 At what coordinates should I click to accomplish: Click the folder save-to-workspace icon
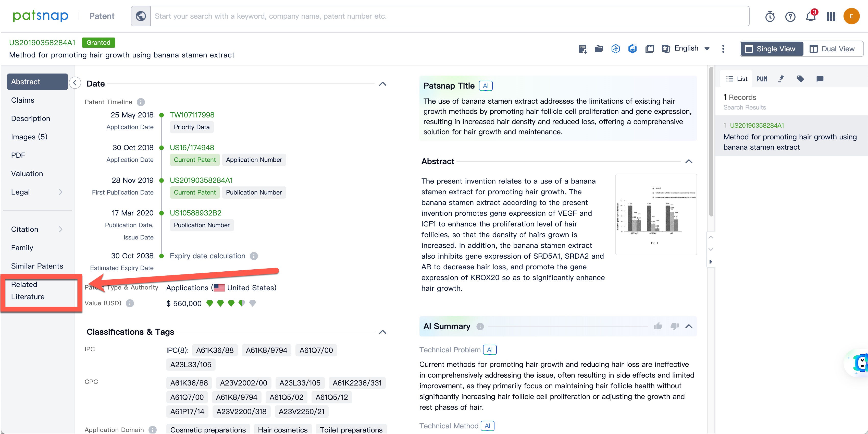click(x=599, y=49)
